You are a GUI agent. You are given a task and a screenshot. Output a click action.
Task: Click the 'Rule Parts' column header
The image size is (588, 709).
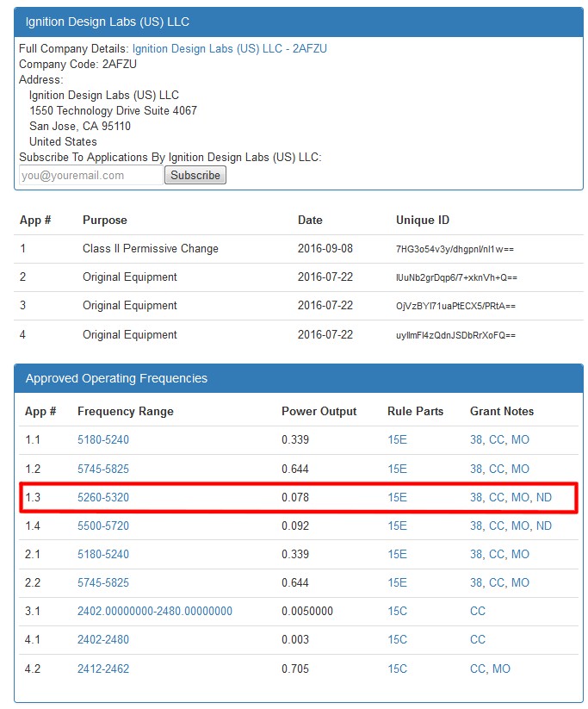tap(415, 412)
